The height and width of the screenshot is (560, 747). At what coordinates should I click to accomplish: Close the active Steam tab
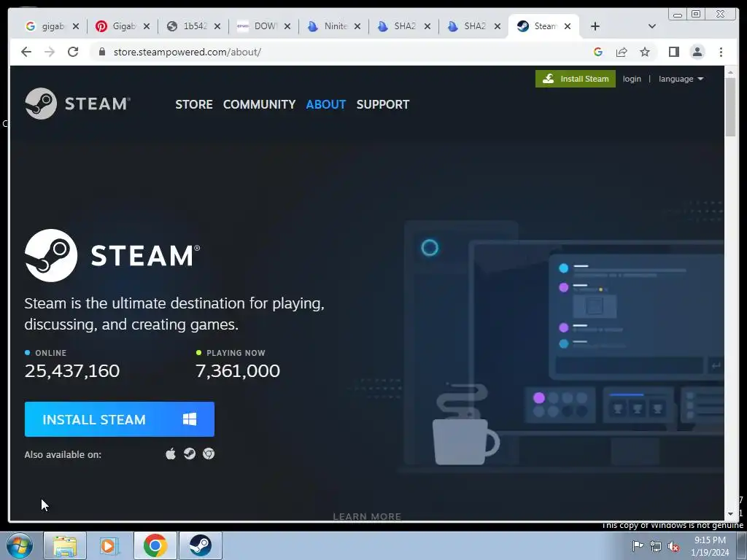[568, 26]
